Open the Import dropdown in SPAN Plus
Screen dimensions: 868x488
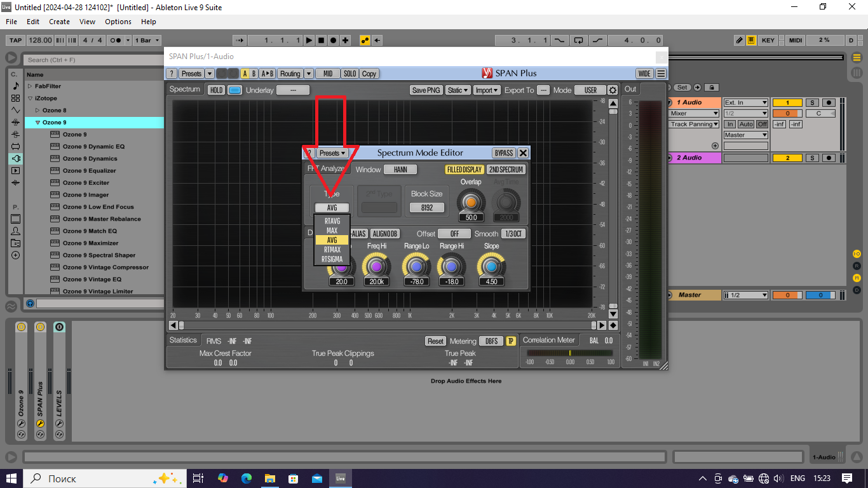click(x=487, y=90)
